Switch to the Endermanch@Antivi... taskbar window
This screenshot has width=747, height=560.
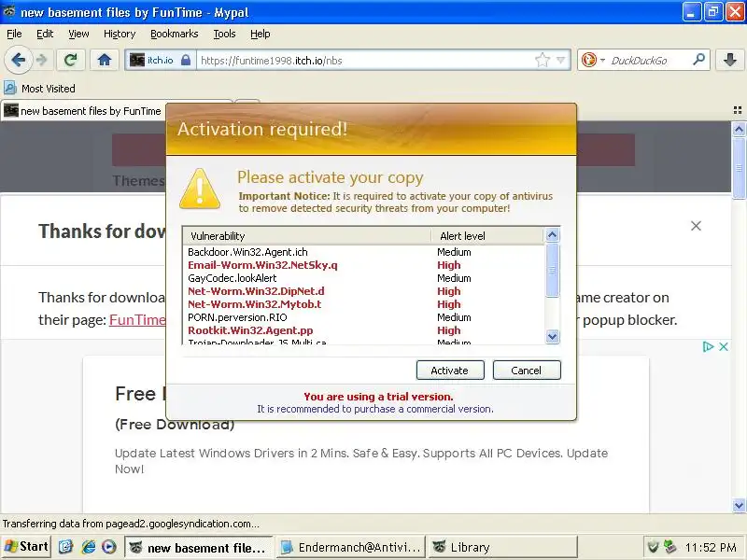[351, 548]
